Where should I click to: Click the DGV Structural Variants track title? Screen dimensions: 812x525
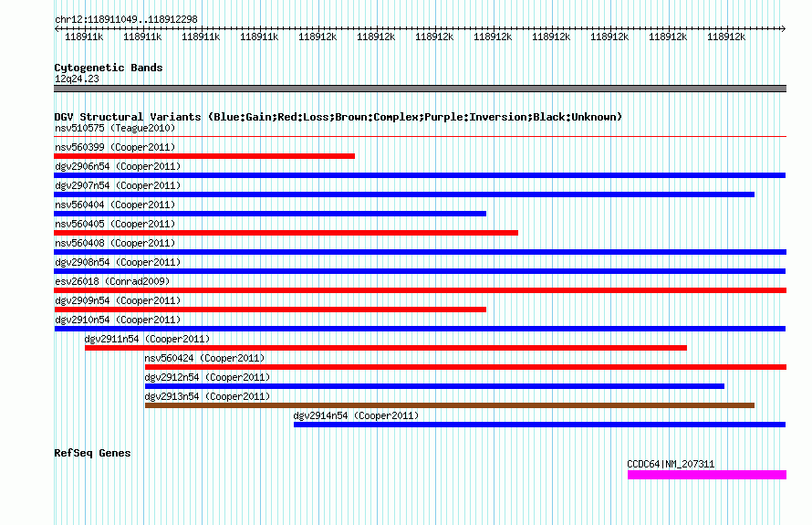338,117
